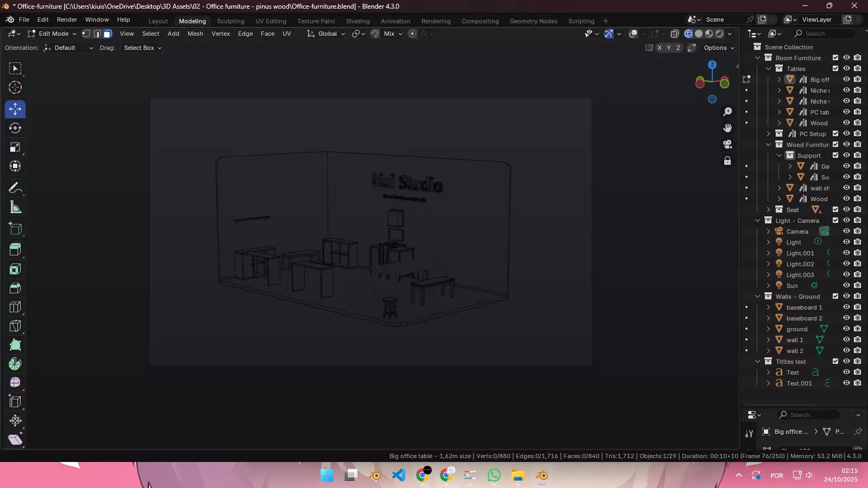Collapse the Light - Camera collection
Viewport: 868px width, 488px height.
(758, 221)
